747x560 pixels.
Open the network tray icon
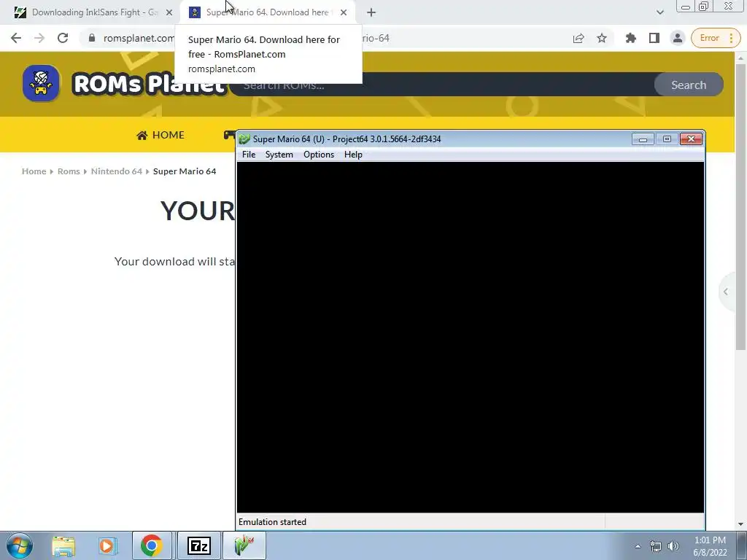(x=656, y=546)
